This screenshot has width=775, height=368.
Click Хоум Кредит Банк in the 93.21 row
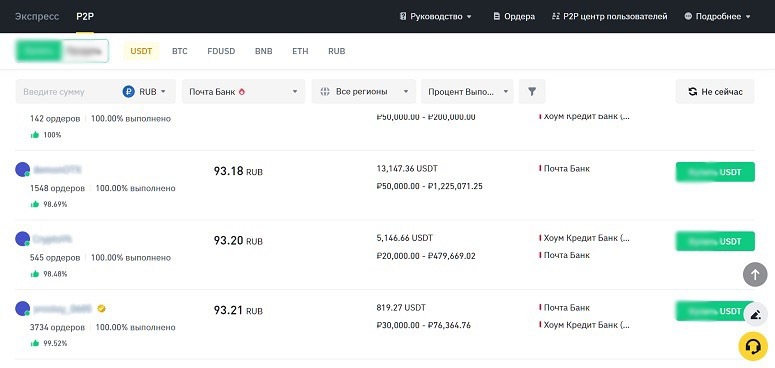[587, 326]
